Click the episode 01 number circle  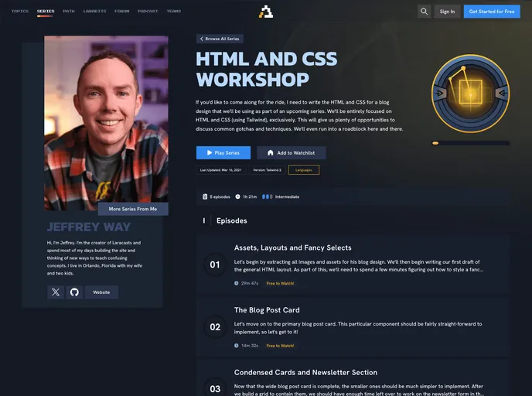215,265
